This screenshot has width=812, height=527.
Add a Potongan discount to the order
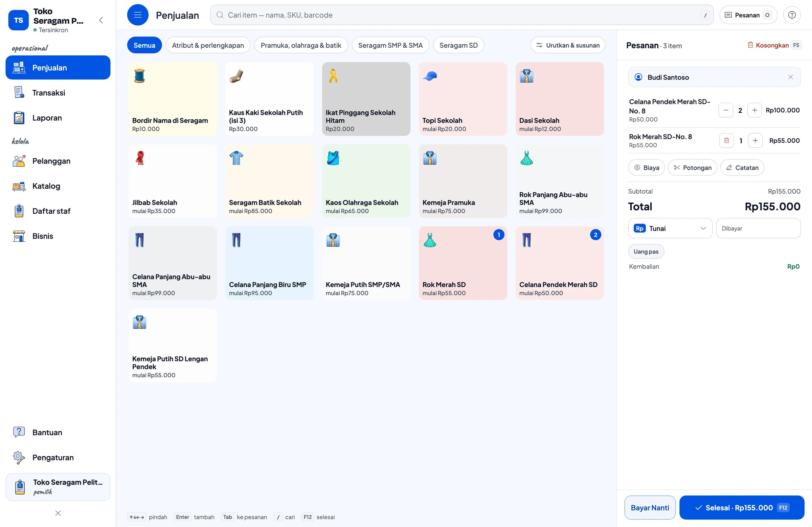(x=692, y=168)
